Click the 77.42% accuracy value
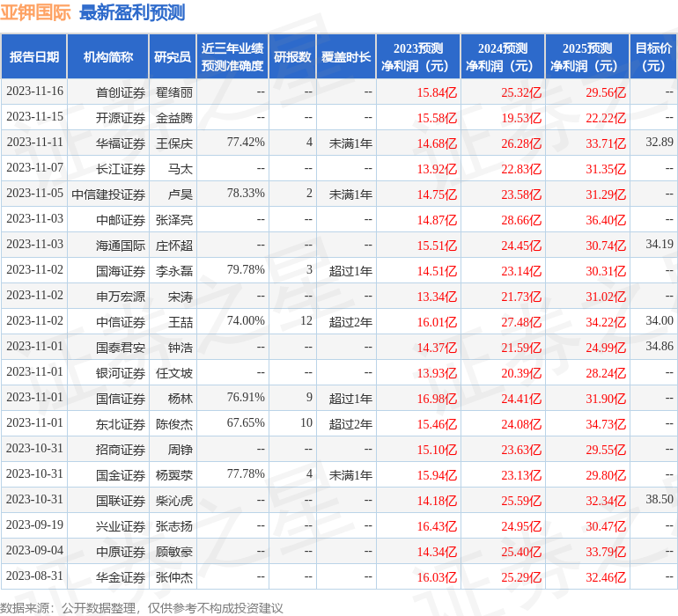Screen dimensions: 678x616 (x=246, y=143)
